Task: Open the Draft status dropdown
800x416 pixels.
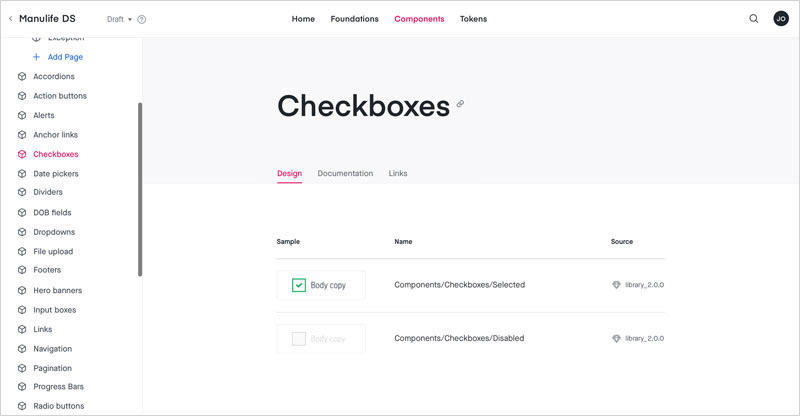Action: (x=119, y=19)
